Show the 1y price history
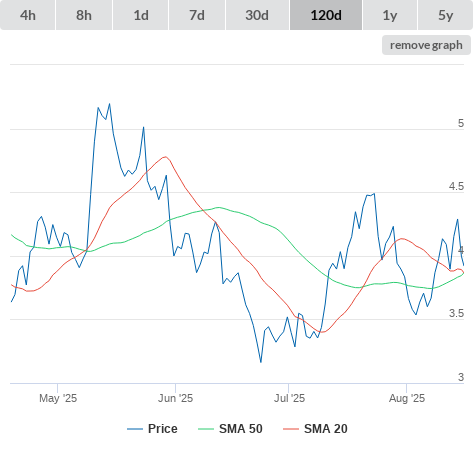 (390, 15)
